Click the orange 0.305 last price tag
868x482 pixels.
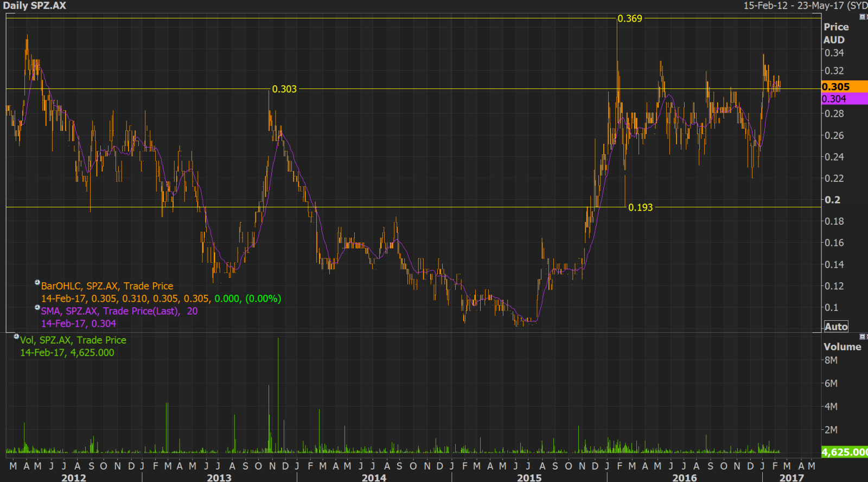(845, 87)
